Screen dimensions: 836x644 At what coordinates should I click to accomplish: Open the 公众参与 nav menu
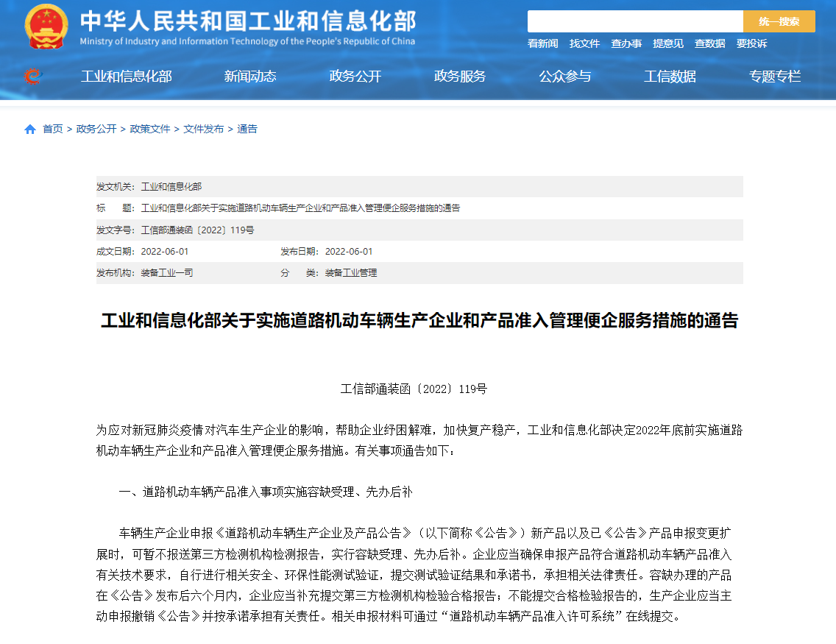[x=564, y=77]
